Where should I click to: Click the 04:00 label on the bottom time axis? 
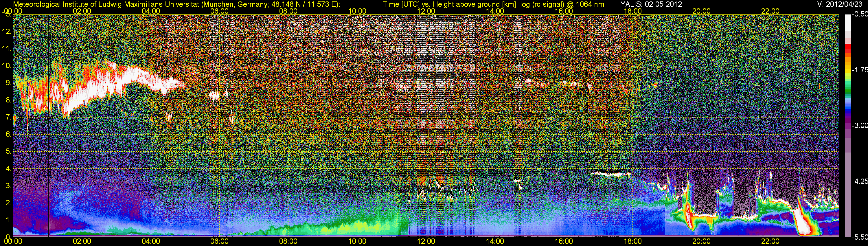(x=151, y=241)
